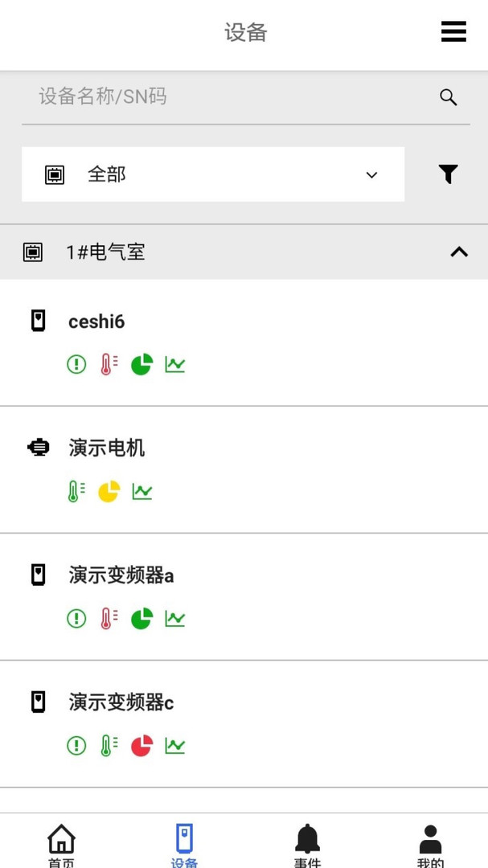Go to the 事件 events tab
Image resolution: width=488 pixels, height=868 pixels.
tap(307, 844)
